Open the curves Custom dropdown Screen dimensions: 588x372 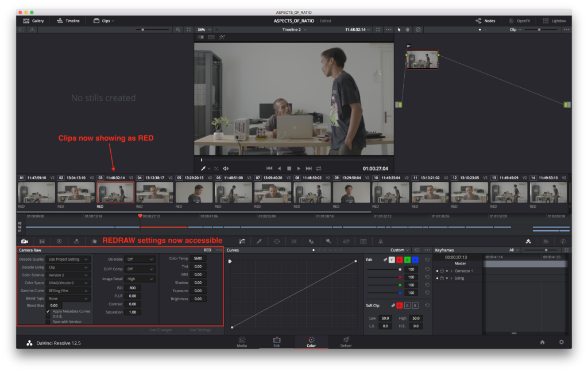(400, 250)
